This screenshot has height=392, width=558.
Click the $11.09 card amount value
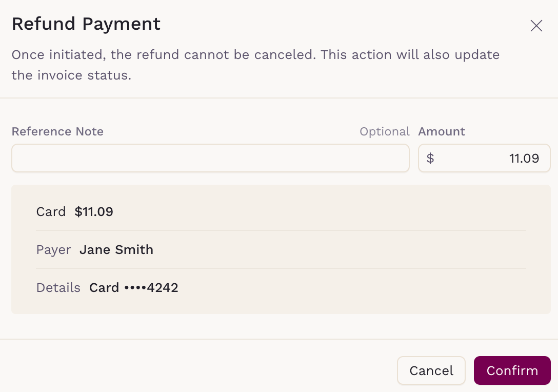click(94, 211)
